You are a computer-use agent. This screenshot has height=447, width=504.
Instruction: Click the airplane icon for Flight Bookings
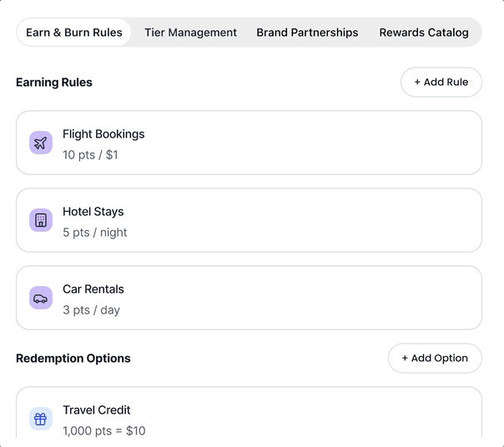41,143
